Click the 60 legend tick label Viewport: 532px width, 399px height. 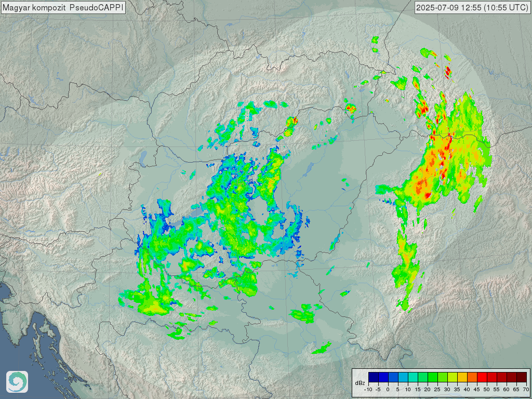pyautogui.click(x=506, y=390)
